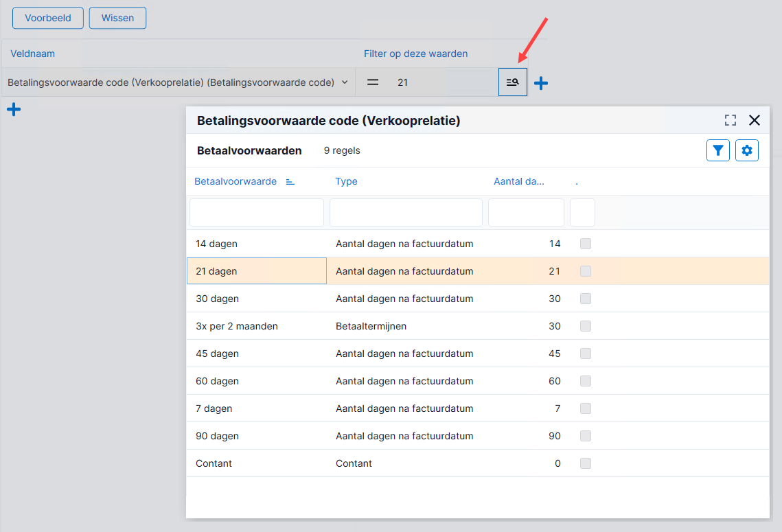782x532 pixels.
Task: Sort by the Type column header
Action: (x=346, y=181)
